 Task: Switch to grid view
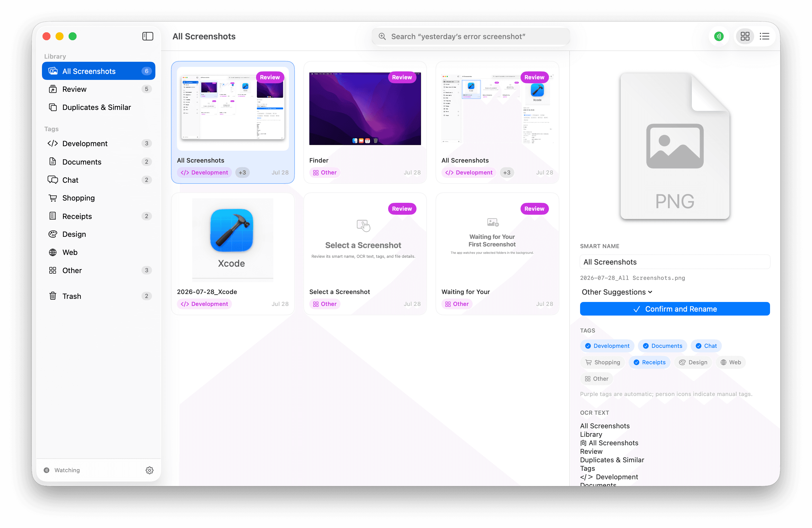745,36
